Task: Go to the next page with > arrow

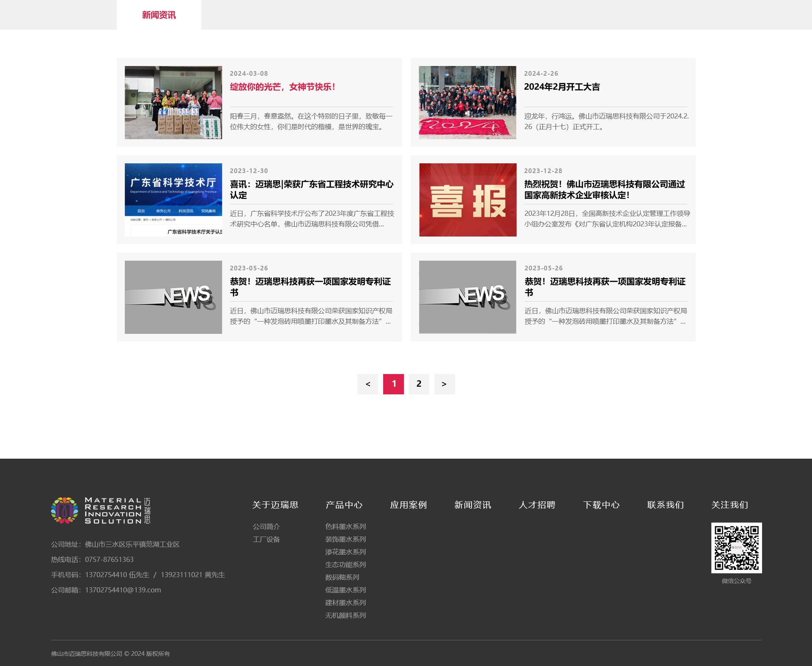Action: tap(444, 384)
